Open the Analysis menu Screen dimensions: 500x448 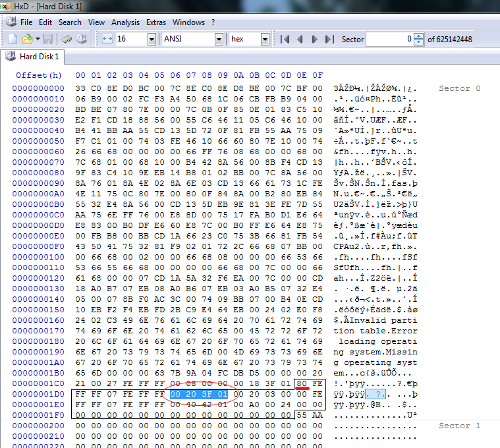[x=125, y=22]
